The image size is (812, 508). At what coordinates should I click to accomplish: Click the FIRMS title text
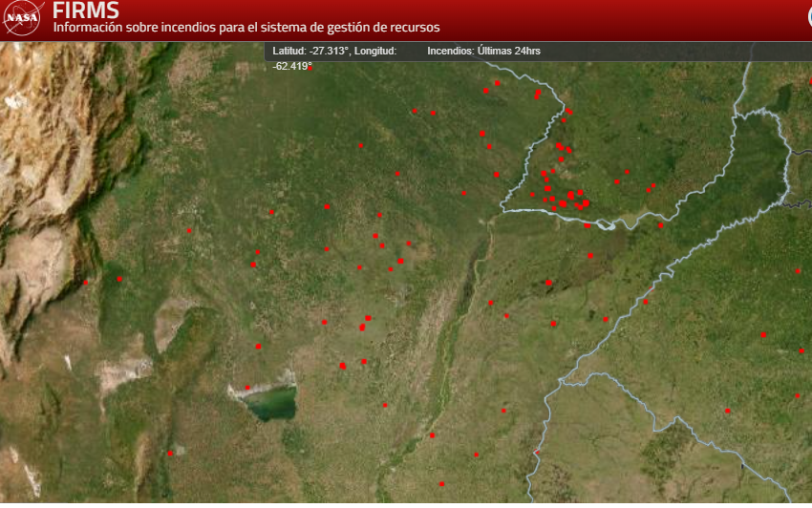point(85,11)
